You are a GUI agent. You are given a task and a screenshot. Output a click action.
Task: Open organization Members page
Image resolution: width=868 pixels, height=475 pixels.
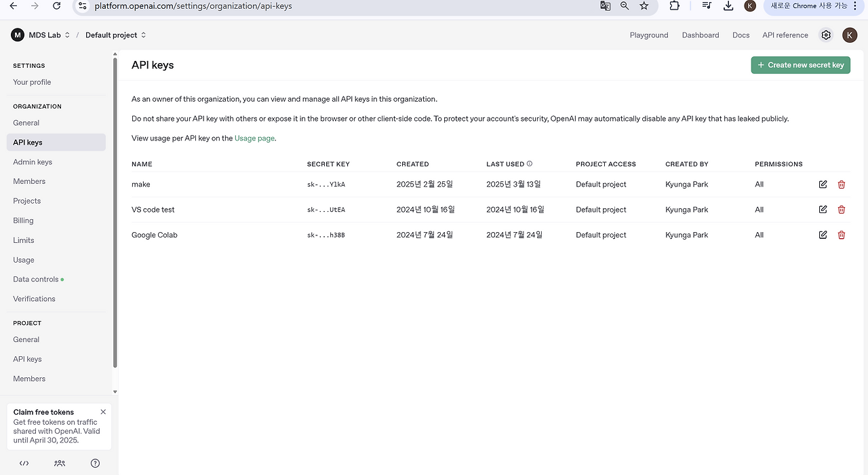(29, 181)
